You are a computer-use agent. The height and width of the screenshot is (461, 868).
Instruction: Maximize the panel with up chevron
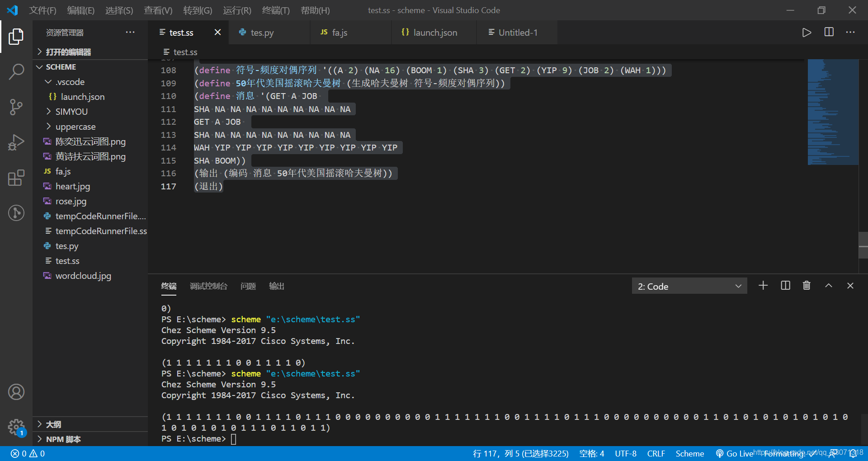point(829,286)
